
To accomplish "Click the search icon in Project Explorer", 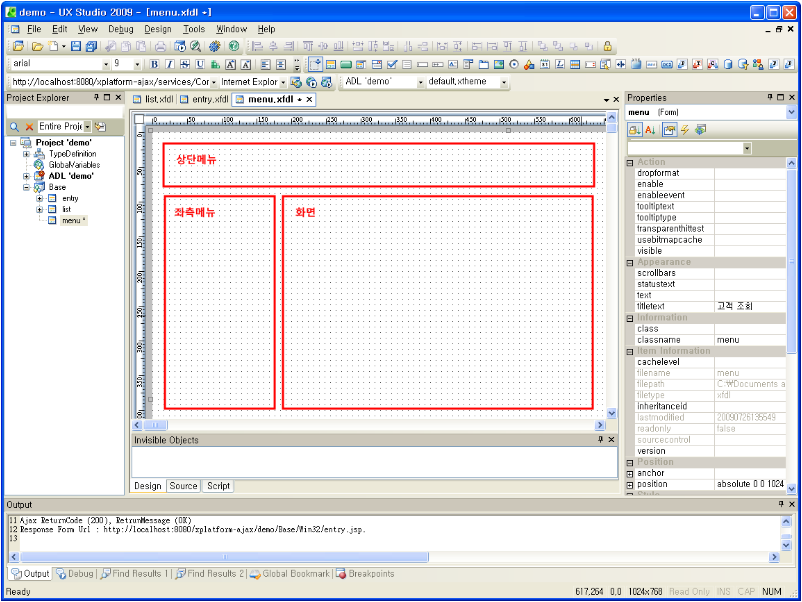I will pyautogui.click(x=14, y=126).
